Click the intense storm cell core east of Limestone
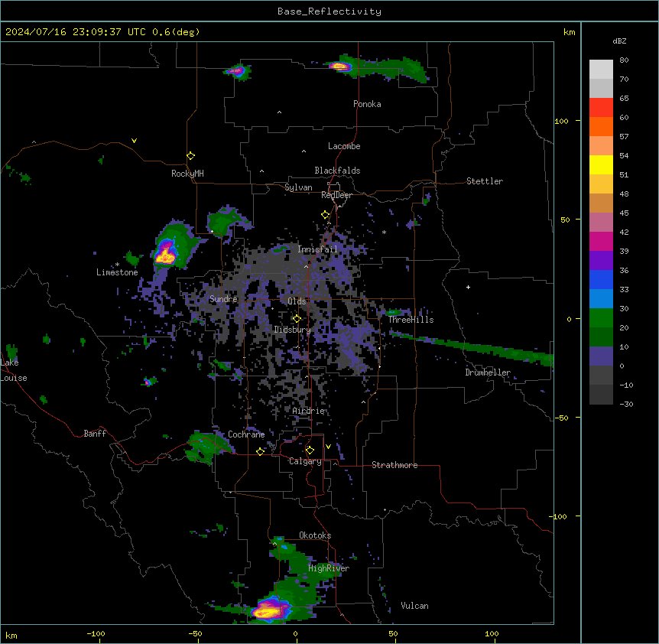This screenshot has height=644, width=659. (x=165, y=255)
